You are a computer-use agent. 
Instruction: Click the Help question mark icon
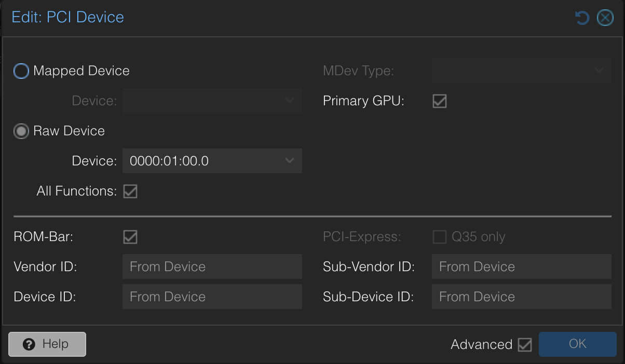click(x=29, y=344)
